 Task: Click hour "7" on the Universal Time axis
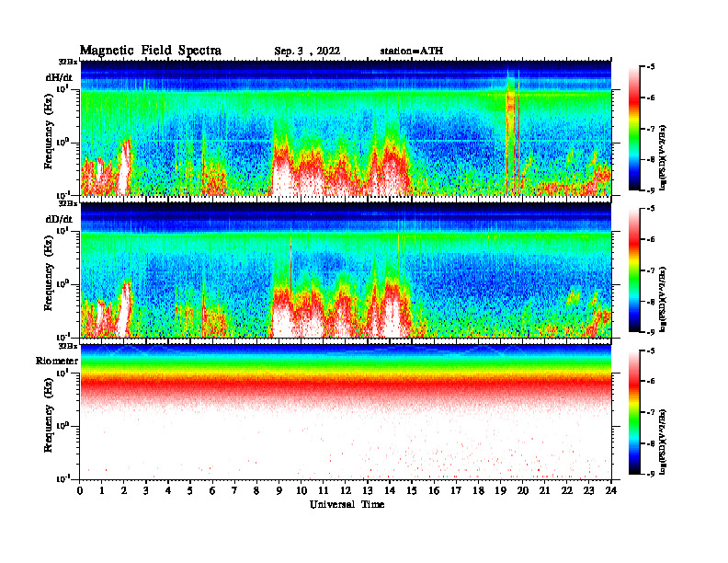tap(234, 491)
